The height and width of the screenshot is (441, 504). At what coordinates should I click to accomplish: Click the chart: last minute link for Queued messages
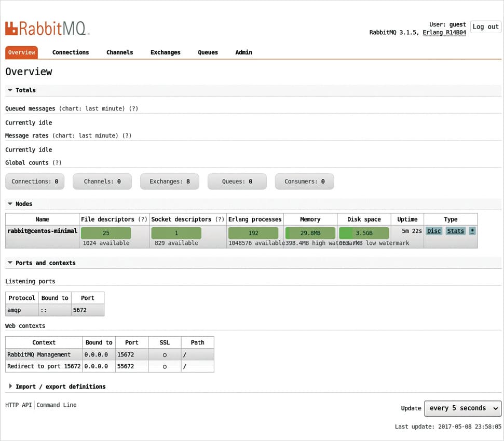coord(92,108)
